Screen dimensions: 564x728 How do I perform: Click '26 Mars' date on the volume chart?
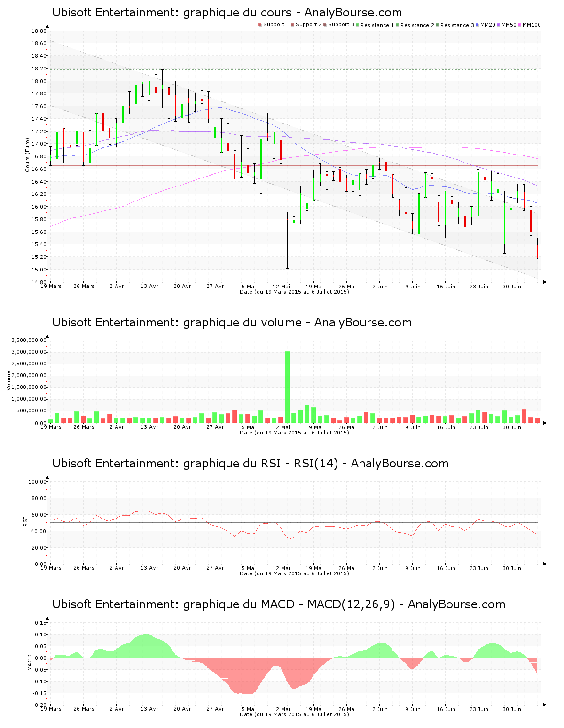[x=84, y=427]
